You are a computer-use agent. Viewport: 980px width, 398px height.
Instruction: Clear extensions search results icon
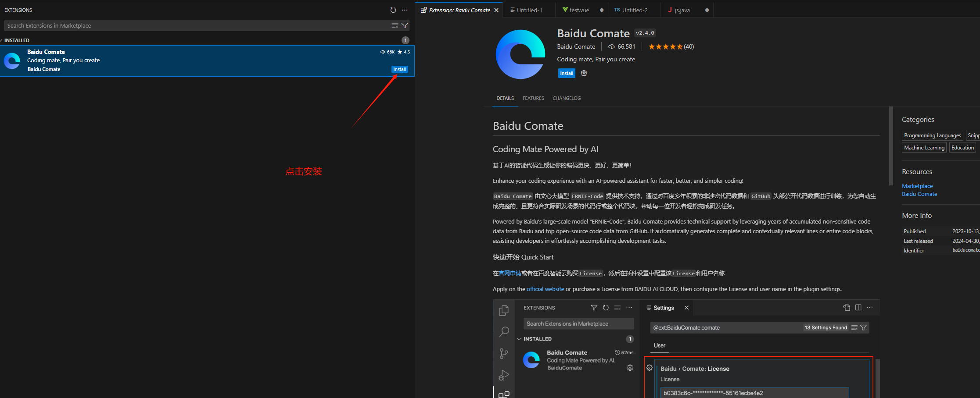pos(395,25)
